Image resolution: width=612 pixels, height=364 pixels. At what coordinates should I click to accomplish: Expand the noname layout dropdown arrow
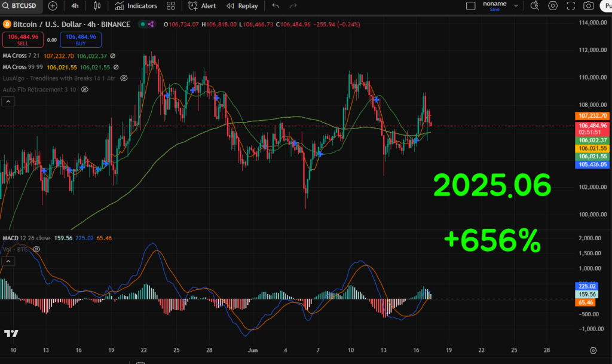point(516,6)
